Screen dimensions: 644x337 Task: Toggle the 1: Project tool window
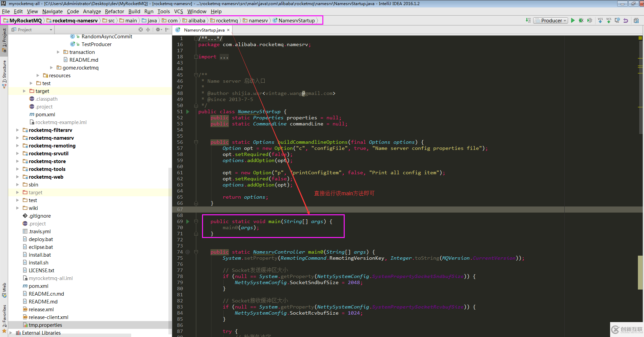coord(4,39)
